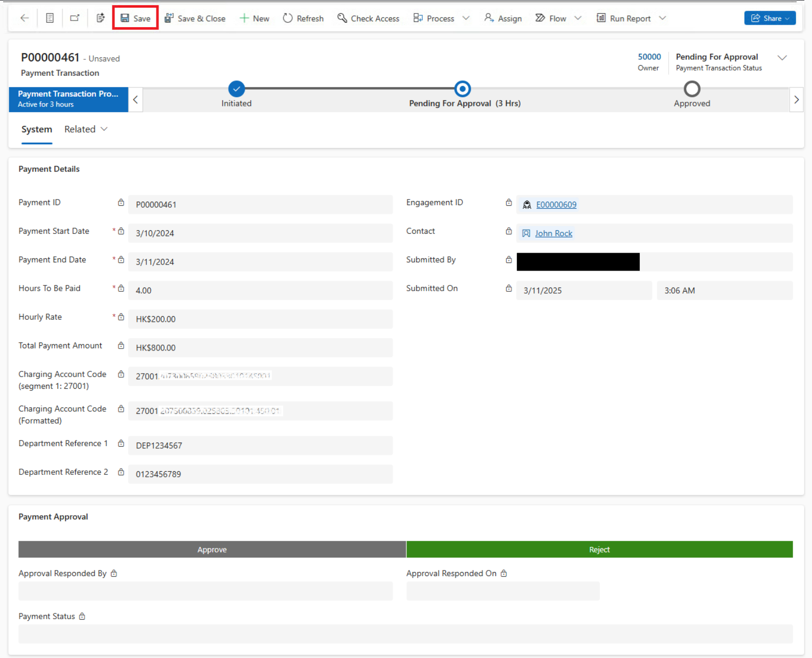Open John Rock contact link
This screenshot has width=812, height=658.
(553, 233)
